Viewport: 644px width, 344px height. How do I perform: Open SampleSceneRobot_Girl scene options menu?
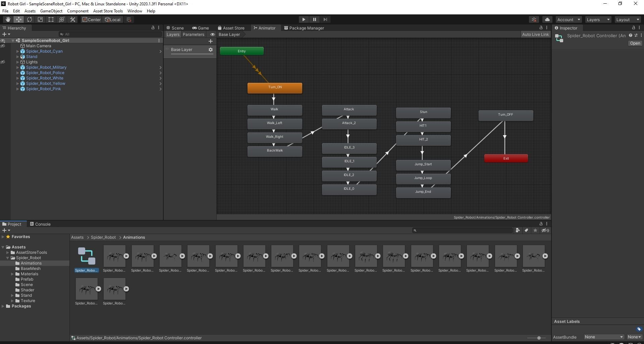coord(159,41)
